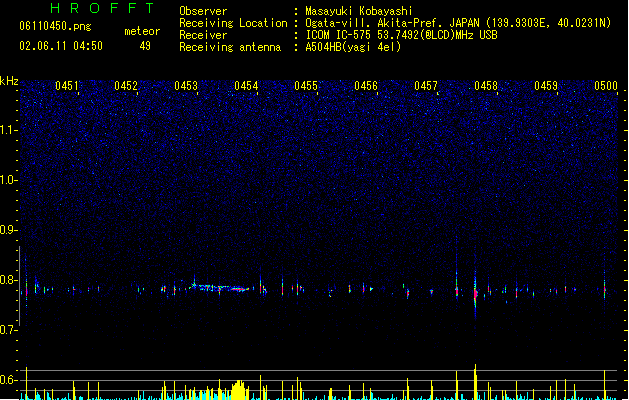
Task: Click the 0459 time marker
Action: pos(546,86)
